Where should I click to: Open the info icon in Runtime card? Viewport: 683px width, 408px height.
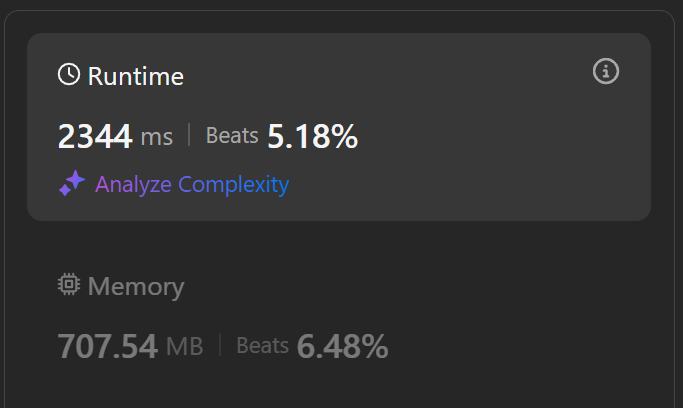click(606, 72)
